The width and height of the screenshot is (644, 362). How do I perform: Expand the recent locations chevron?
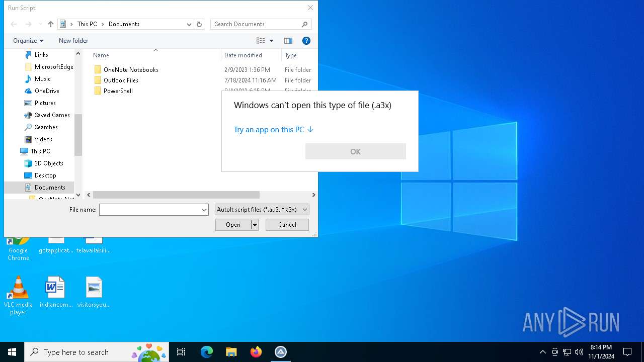pos(40,24)
